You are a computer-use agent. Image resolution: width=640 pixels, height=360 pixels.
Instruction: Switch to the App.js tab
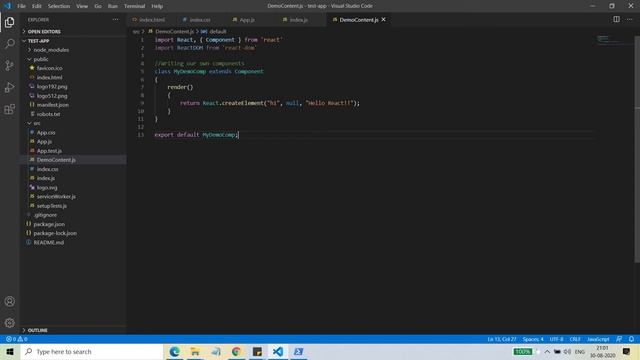tap(247, 20)
